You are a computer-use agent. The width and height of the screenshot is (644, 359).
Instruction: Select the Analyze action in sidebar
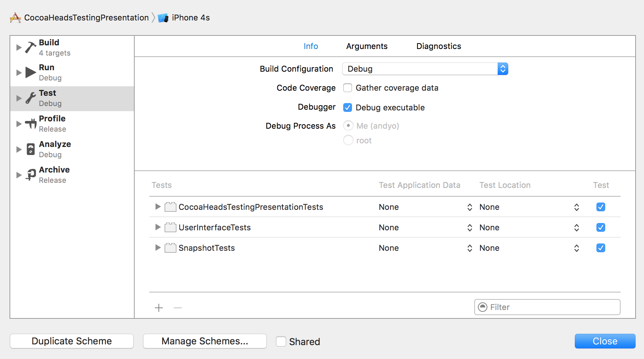coord(72,150)
